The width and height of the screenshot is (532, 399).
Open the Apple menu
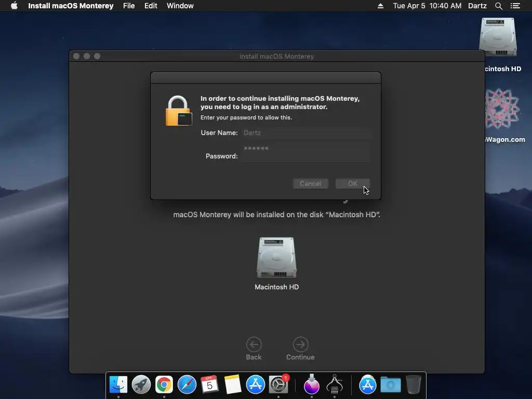click(14, 6)
